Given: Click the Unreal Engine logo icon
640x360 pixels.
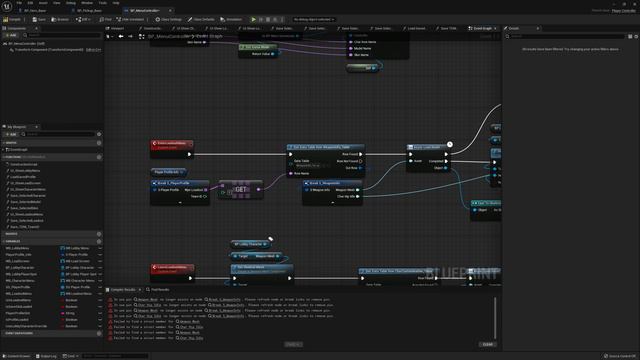Looking at the screenshot, I should tap(7, 6).
